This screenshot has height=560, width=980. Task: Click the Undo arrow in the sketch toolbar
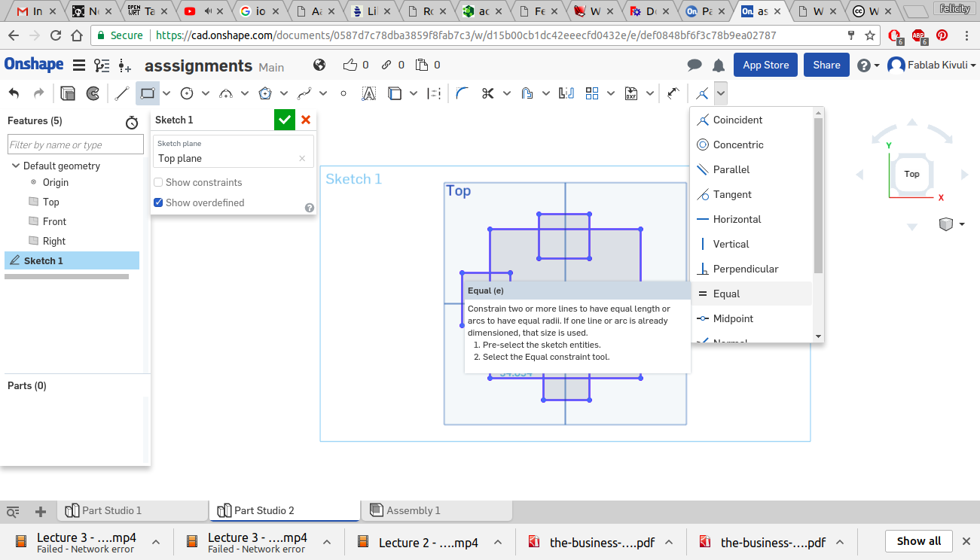coord(14,93)
